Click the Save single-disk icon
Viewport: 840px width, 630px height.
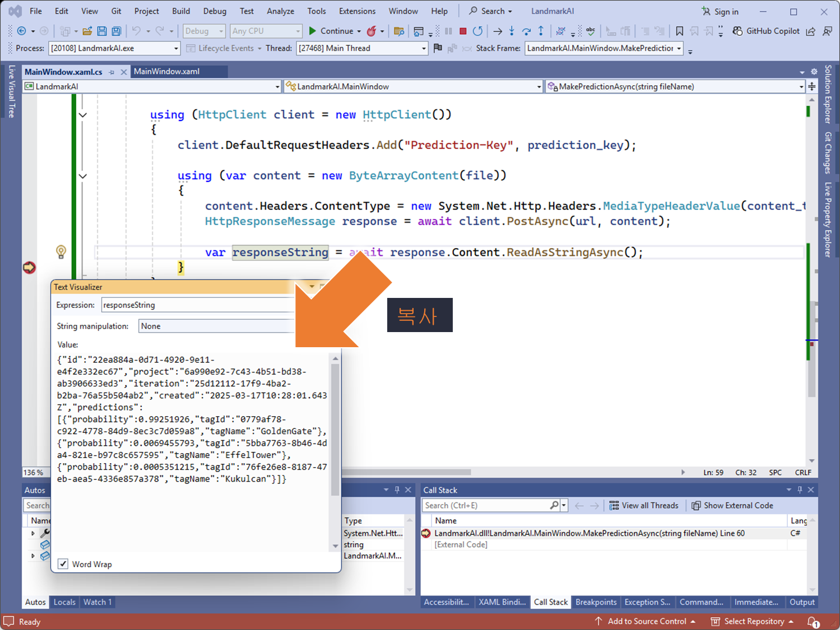point(102,31)
